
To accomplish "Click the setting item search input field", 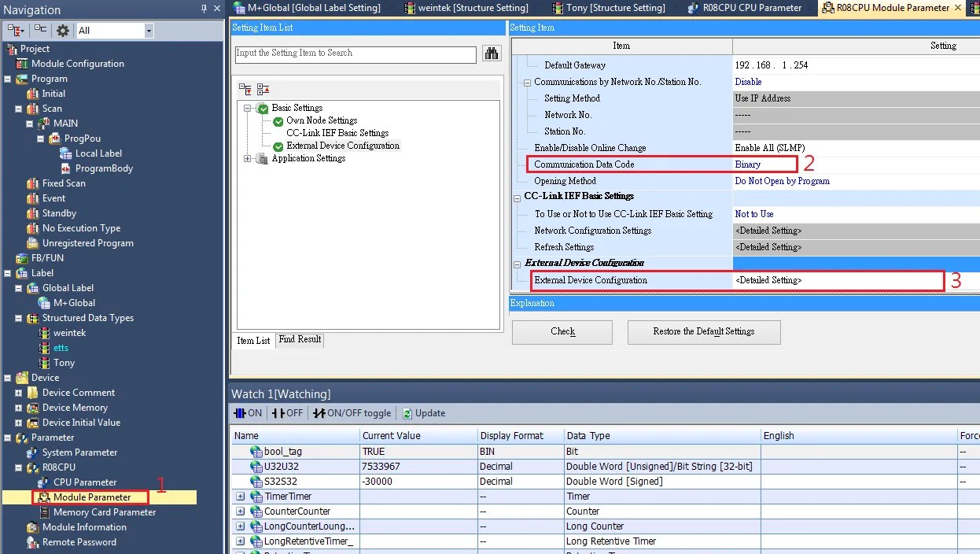I will click(356, 54).
